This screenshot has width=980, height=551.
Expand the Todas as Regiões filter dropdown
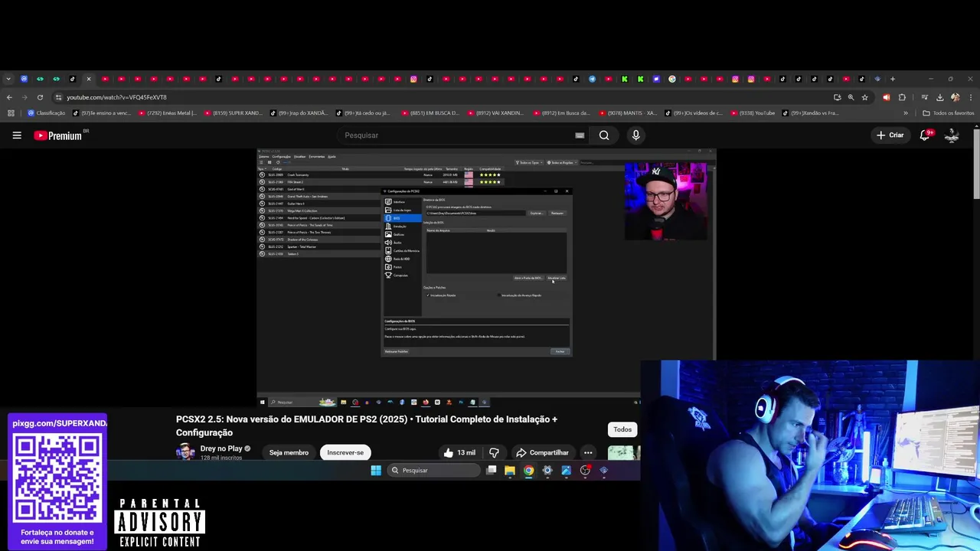(561, 162)
